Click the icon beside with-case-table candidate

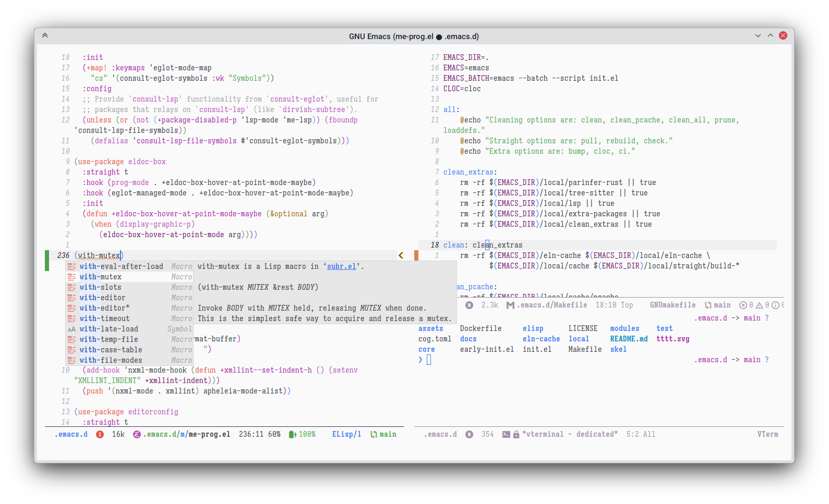(x=71, y=350)
